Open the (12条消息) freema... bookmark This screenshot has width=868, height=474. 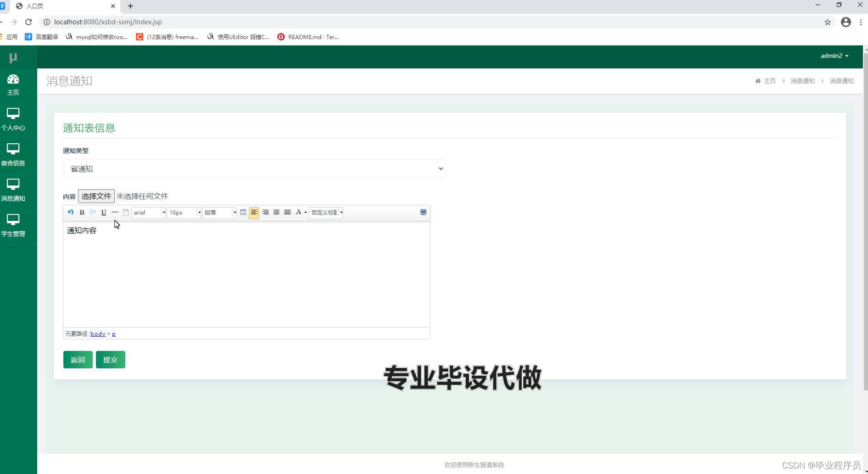click(167, 37)
